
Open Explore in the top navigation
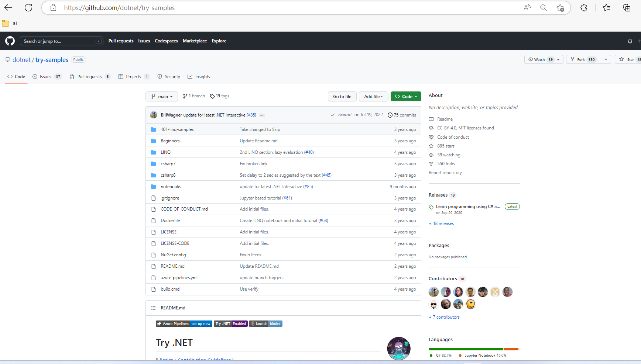tap(219, 41)
